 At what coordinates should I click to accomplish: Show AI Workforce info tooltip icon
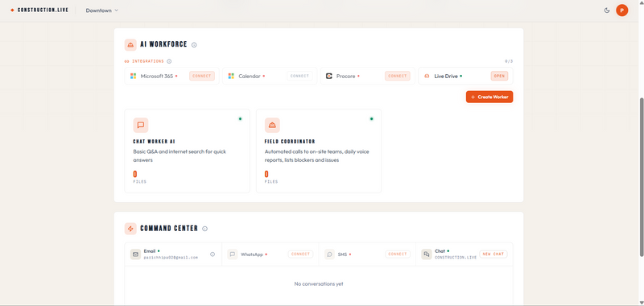[194, 45]
